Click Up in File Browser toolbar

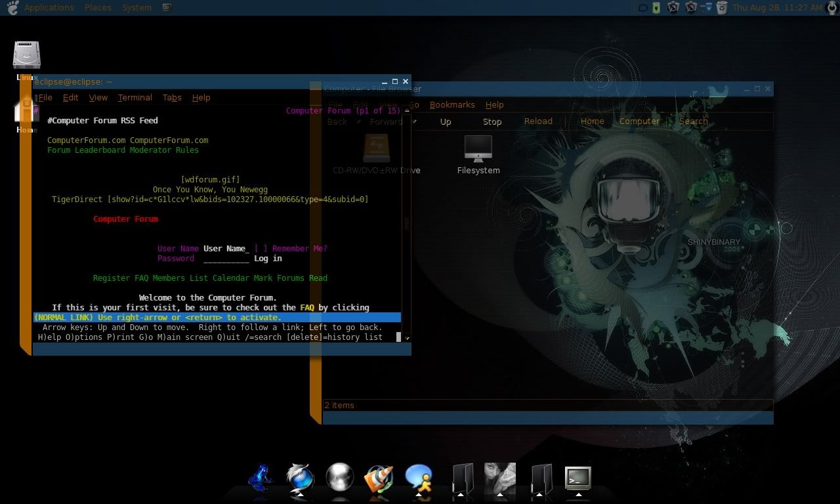pyautogui.click(x=446, y=121)
